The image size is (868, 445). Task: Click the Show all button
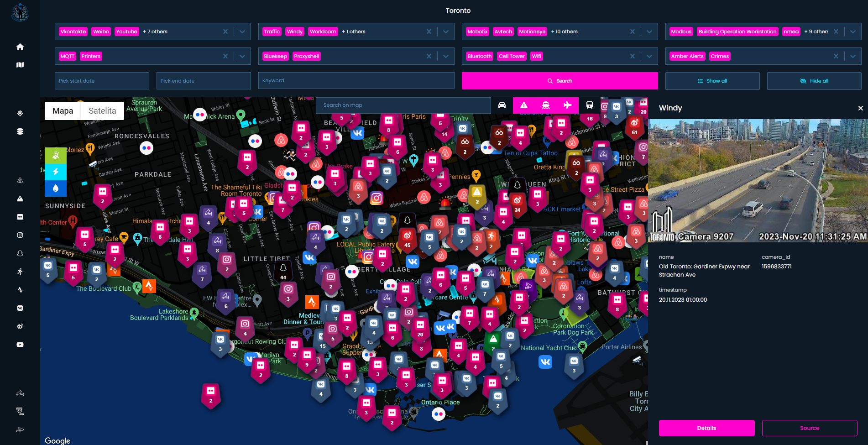tap(712, 81)
